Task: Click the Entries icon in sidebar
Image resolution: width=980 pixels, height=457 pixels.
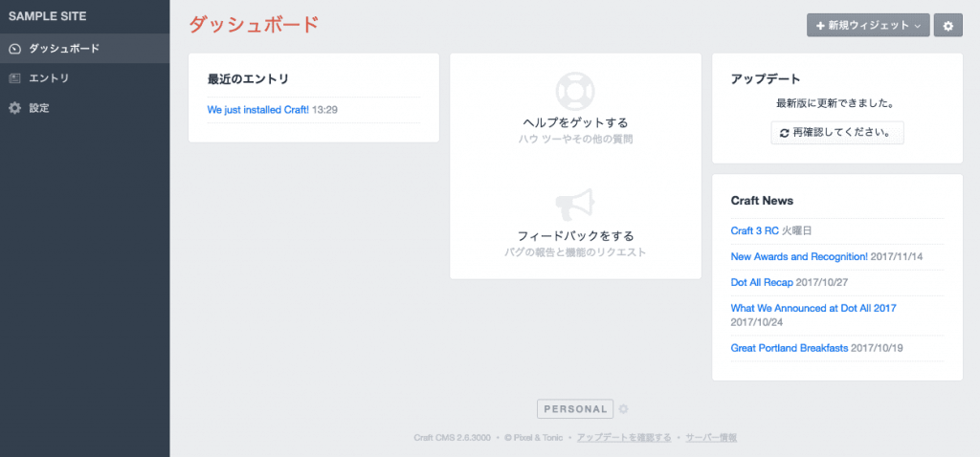Action: 14,77
